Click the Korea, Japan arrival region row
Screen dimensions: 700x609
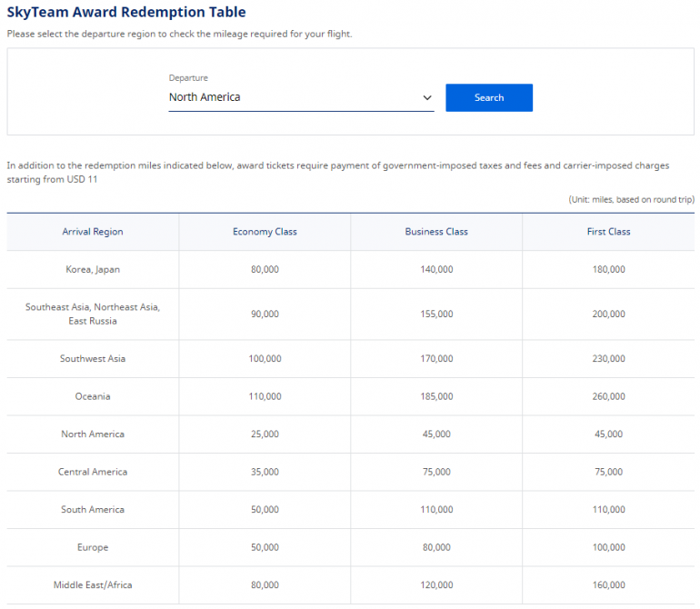click(93, 270)
